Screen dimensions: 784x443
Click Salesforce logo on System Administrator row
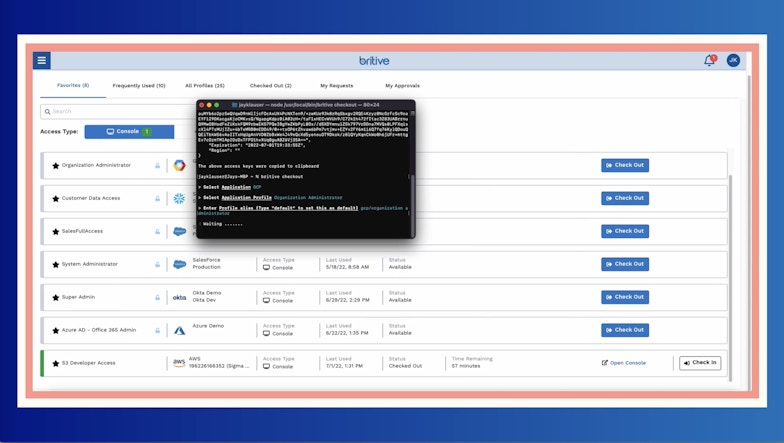(x=180, y=264)
